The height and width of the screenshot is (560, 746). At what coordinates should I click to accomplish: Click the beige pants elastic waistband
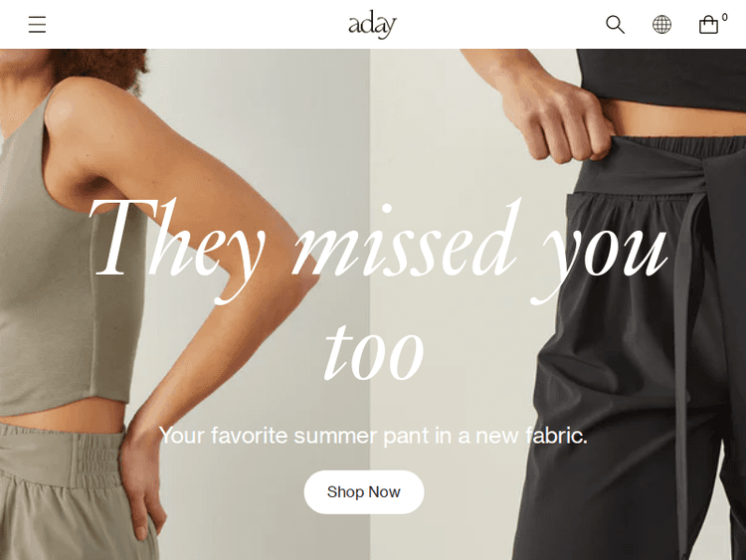coord(62,457)
